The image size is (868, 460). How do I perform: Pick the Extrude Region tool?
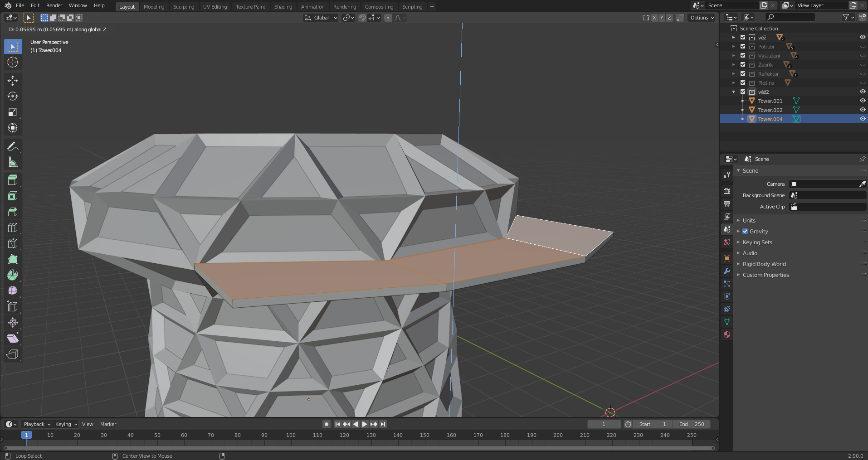coord(13,180)
